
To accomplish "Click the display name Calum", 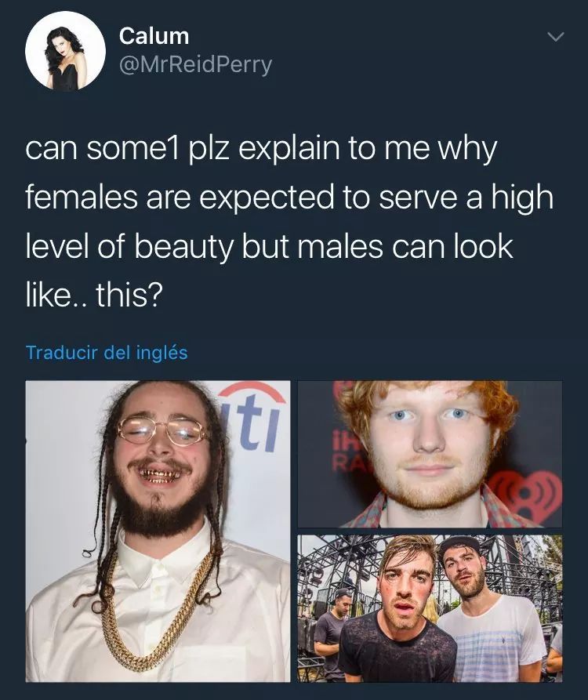I will tap(154, 36).
